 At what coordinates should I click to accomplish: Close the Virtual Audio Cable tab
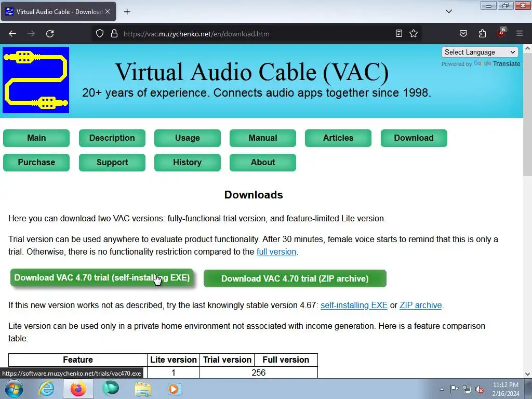(x=108, y=11)
